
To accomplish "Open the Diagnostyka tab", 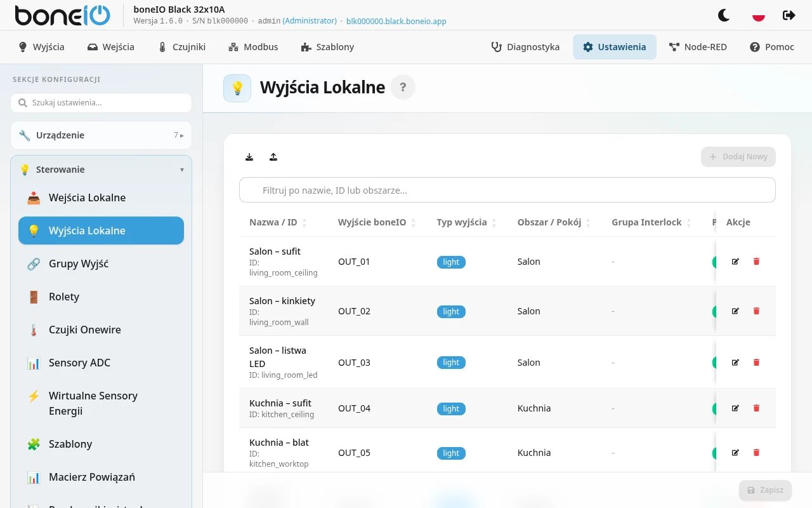I will point(525,47).
